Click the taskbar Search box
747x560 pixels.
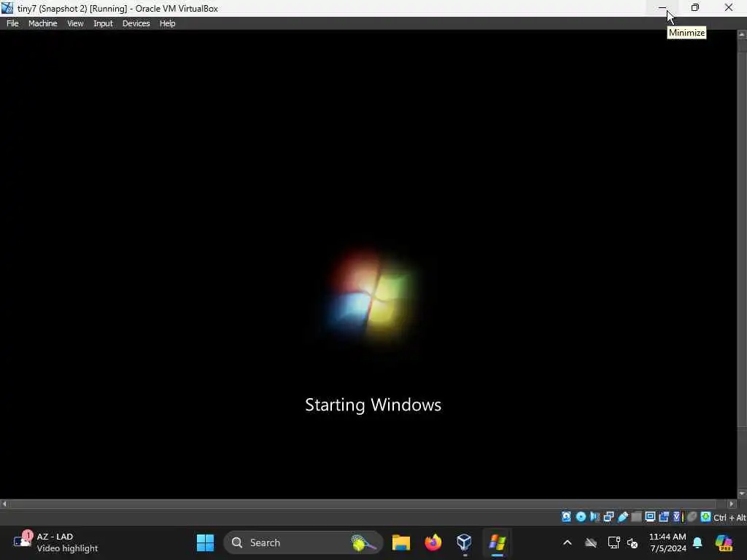point(303,542)
